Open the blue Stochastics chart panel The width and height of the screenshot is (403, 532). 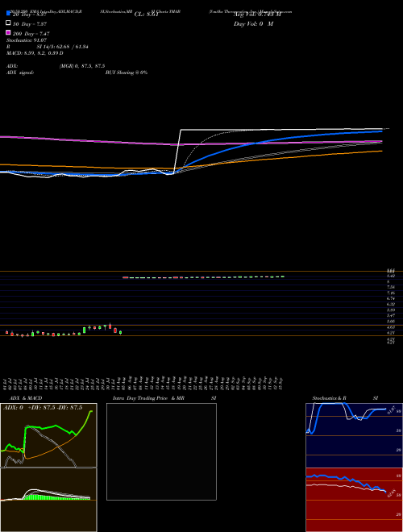pyautogui.click(x=354, y=435)
